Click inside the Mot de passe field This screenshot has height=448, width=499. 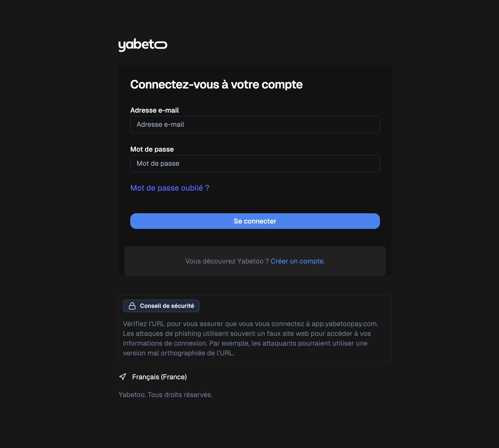click(255, 163)
